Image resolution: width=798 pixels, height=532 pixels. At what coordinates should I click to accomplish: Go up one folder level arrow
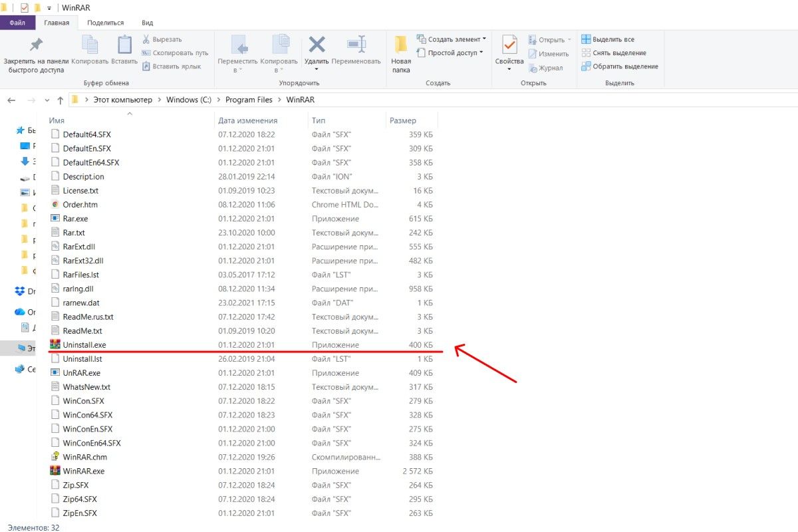61,100
